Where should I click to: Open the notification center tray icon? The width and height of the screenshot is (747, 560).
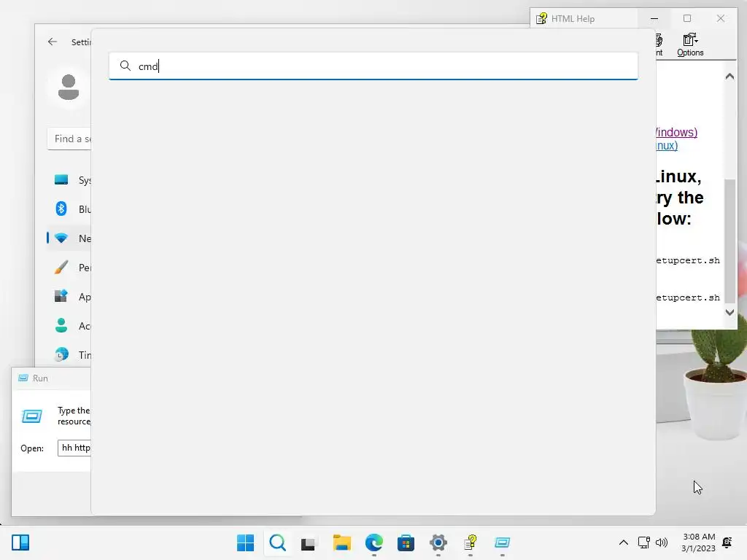(x=727, y=542)
